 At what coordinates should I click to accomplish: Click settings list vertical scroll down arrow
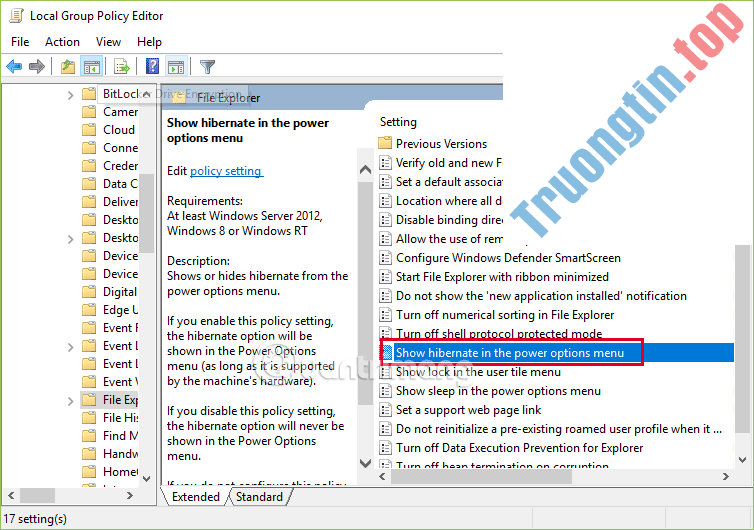742,460
